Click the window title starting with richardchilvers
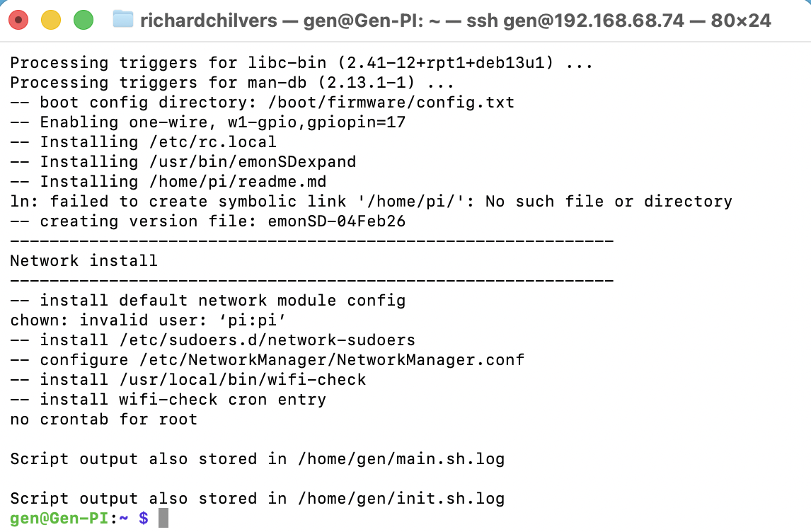The width and height of the screenshot is (811, 532). 455,20
